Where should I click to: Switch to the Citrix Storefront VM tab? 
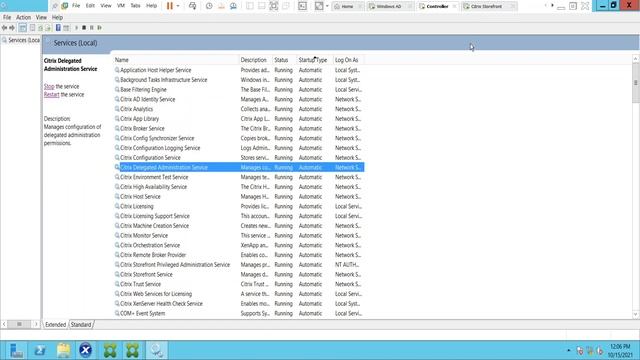tap(487, 6)
